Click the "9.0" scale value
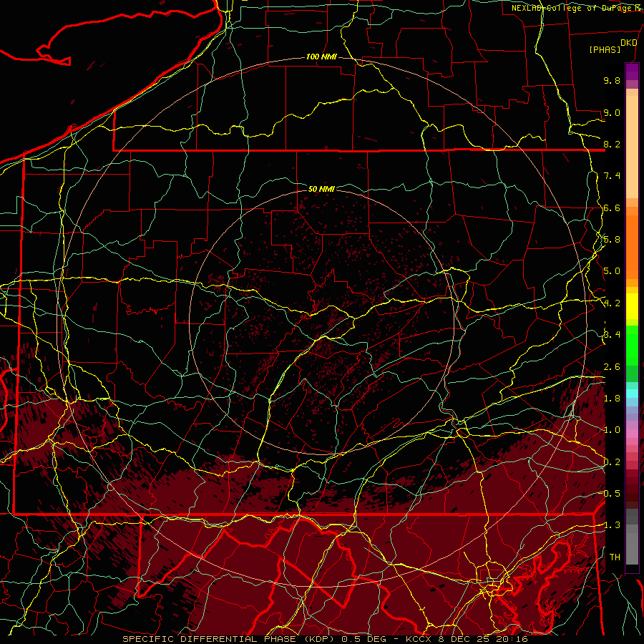Viewport: 644px width, 644px height. click(612, 112)
